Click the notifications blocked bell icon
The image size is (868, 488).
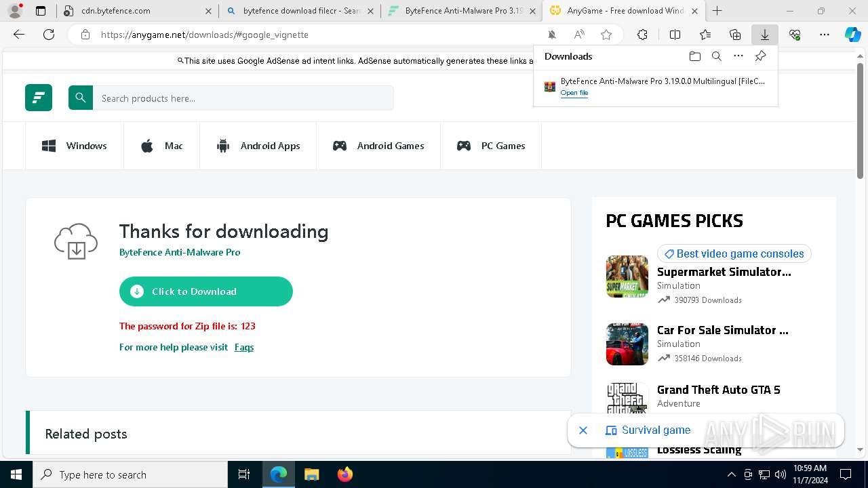point(552,35)
